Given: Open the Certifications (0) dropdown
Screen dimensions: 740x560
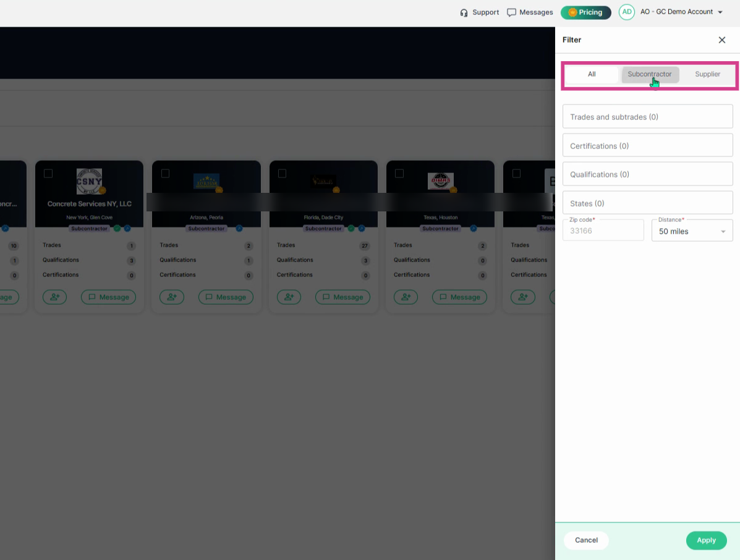Looking at the screenshot, I should (x=647, y=145).
